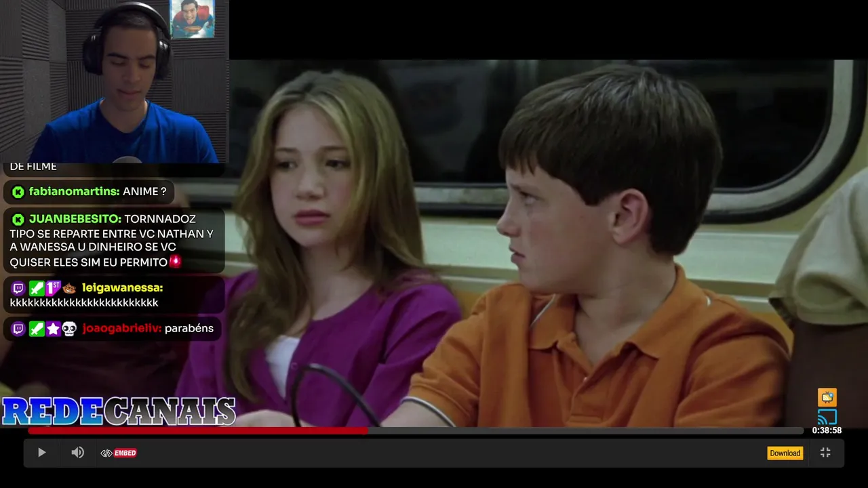
Task: Click the Kick badge beside JUANBEBESITO
Action: (18, 219)
